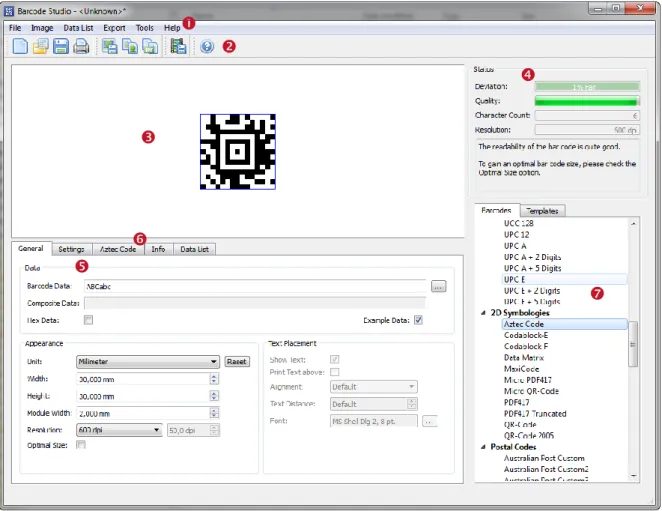This screenshot has height=511, width=662.
Task: Click the ellipsis button beside Barcode Data
Action: pos(439,286)
